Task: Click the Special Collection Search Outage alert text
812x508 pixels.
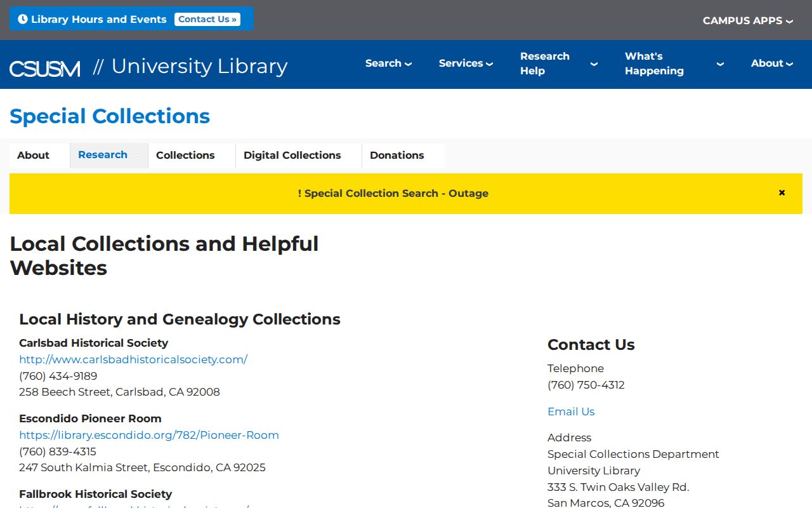Action: (393, 194)
